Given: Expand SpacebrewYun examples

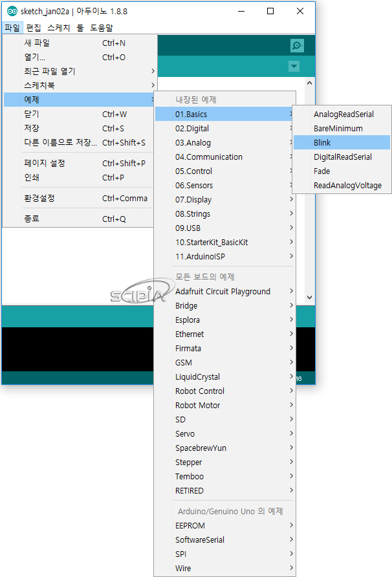Looking at the screenshot, I should 225,448.
